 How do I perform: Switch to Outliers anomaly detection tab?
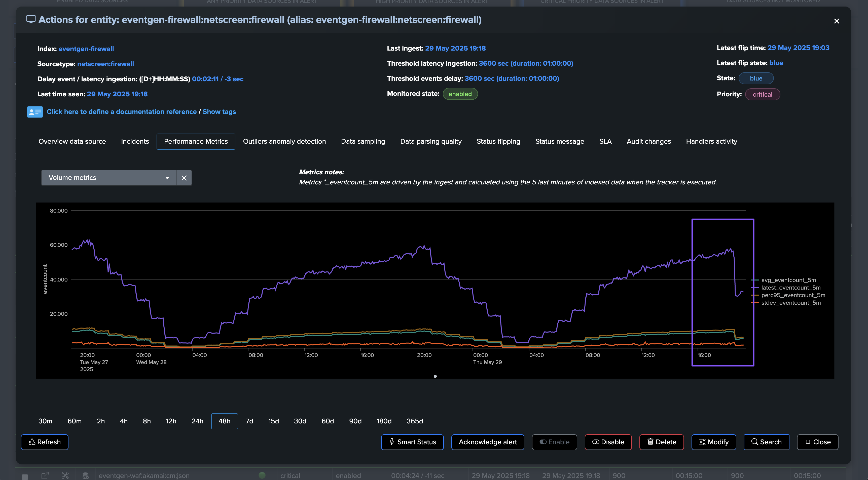284,141
